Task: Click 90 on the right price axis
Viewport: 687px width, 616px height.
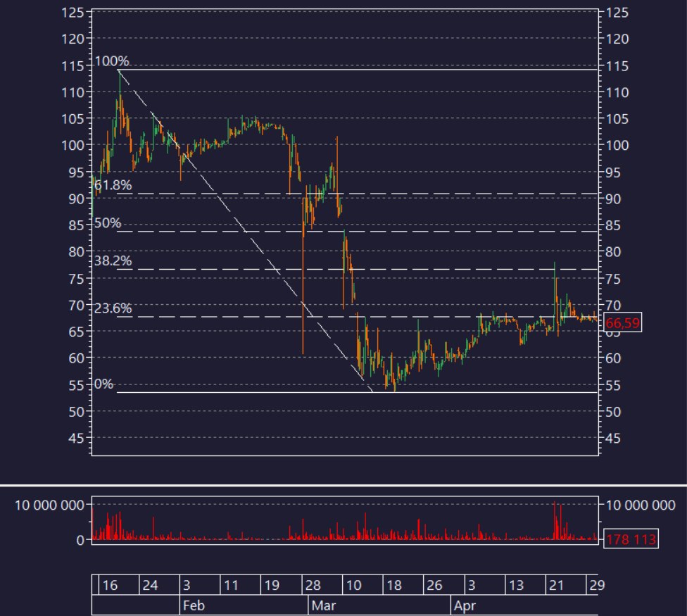Action: [613, 199]
